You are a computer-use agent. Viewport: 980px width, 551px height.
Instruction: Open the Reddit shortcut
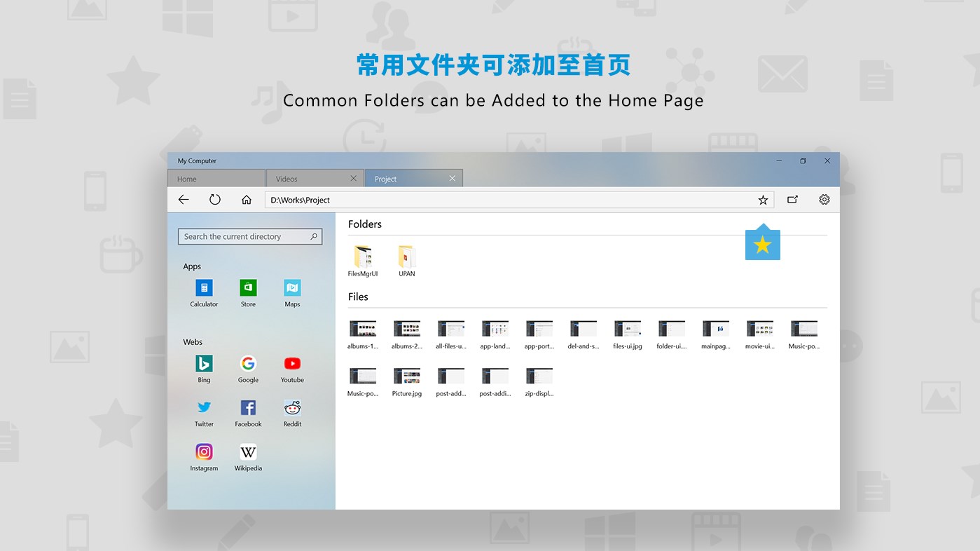coord(292,408)
